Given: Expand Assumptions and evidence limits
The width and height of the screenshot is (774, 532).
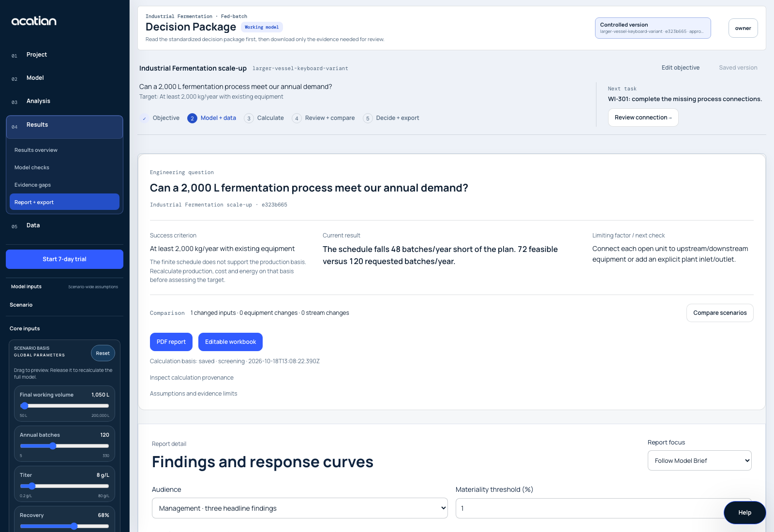Looking at the screenshot, I should (193, 394).
